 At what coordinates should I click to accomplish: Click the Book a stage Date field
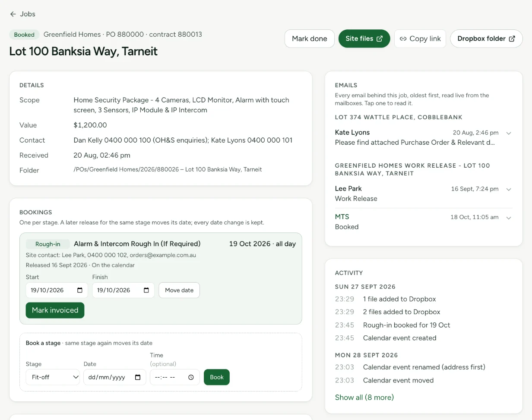coord(114,377)
